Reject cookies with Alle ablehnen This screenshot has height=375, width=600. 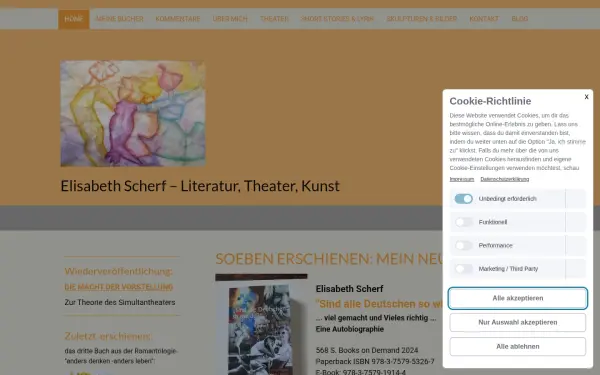click(518, 347)
